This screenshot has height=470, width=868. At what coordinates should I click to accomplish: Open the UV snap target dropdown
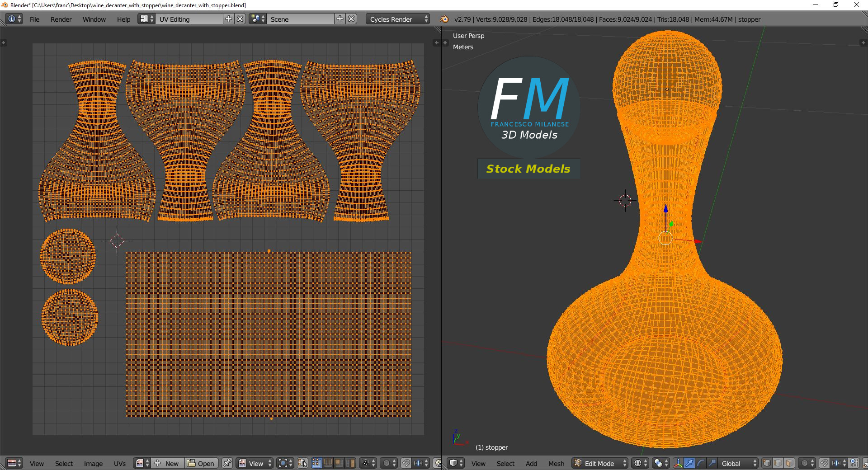pyautogui.click(x=421, y=463)
